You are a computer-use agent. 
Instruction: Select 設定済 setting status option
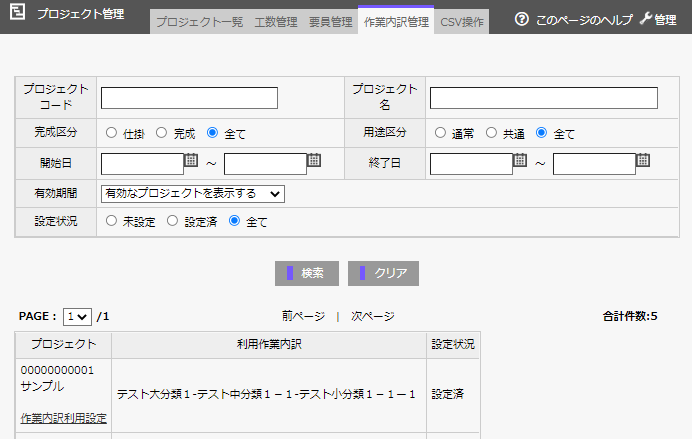click(x=173, y=222)
